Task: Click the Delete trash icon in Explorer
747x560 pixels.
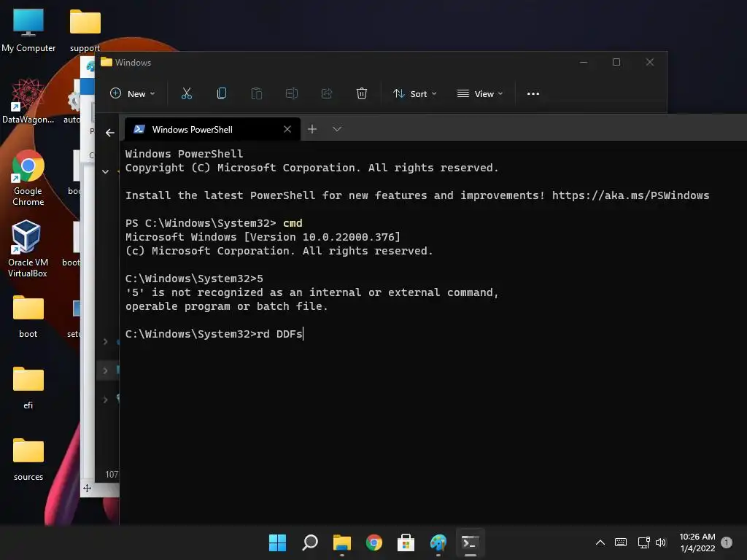Action: pyautogui.click(x=362, y=94)
